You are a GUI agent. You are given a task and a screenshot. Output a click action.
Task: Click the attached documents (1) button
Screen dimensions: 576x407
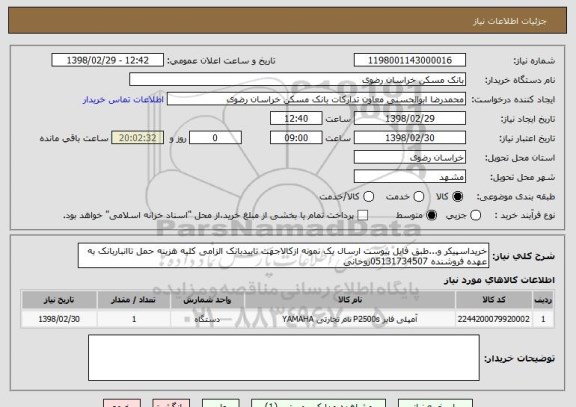point(318,403)
